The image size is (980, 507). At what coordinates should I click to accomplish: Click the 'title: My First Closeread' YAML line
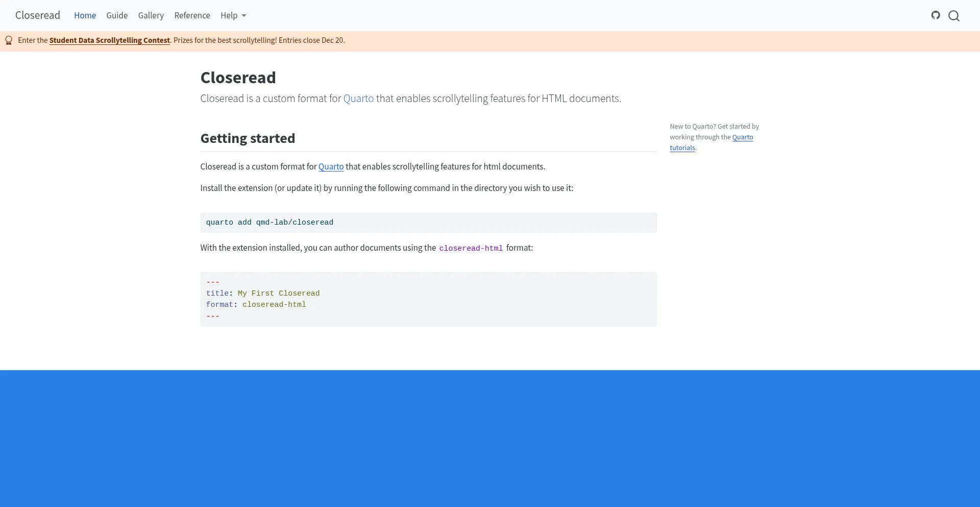(x=263, y=293)
